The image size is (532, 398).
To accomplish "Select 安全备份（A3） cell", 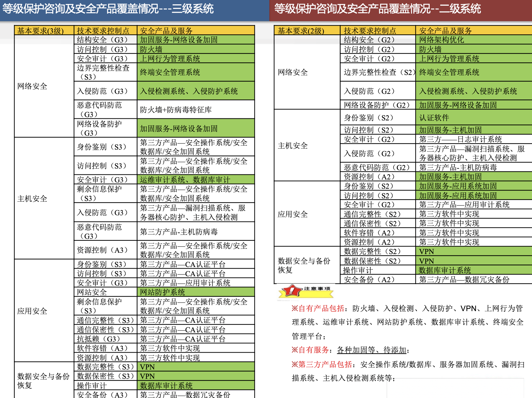I will point(105,394).
